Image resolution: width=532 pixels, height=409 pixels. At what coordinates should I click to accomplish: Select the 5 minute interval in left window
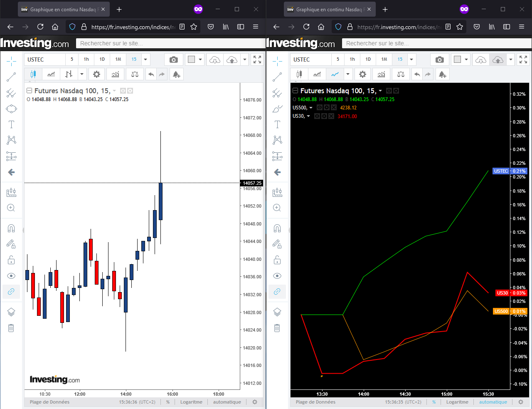tap(72, 59)
